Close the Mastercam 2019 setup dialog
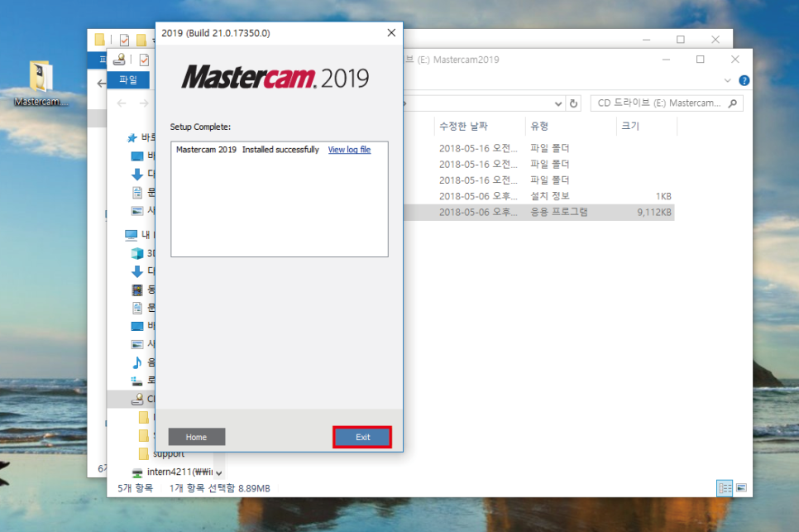799x532 pixels. click(391, 32)
